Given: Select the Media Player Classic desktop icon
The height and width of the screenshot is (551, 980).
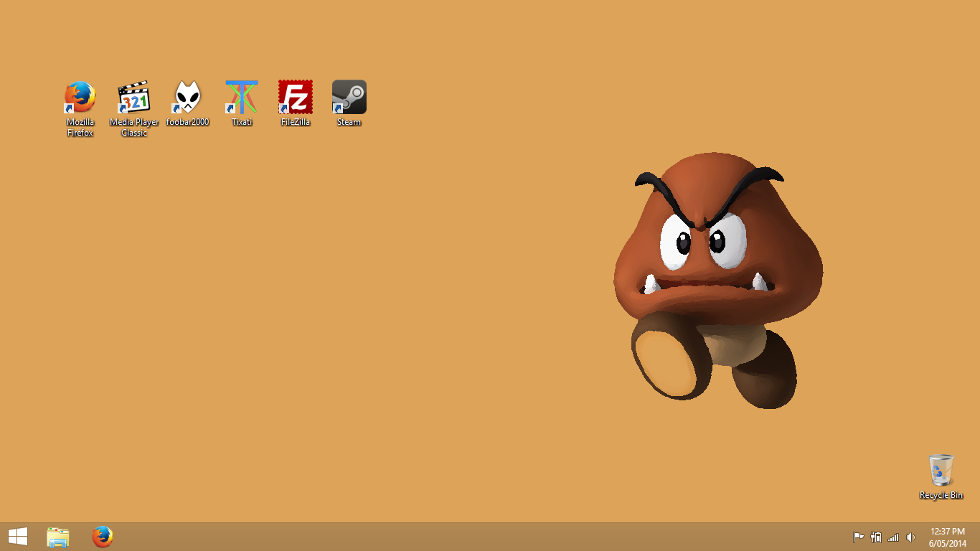Looking at the screenshot, I should (133, 98).
